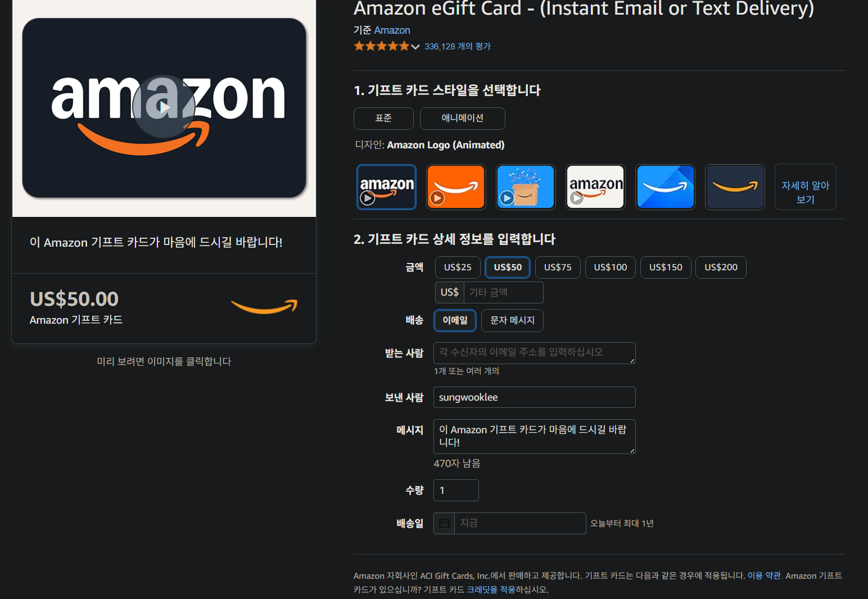
Task: Select the 애니메이션 style tab
Action: pos(462,119)
